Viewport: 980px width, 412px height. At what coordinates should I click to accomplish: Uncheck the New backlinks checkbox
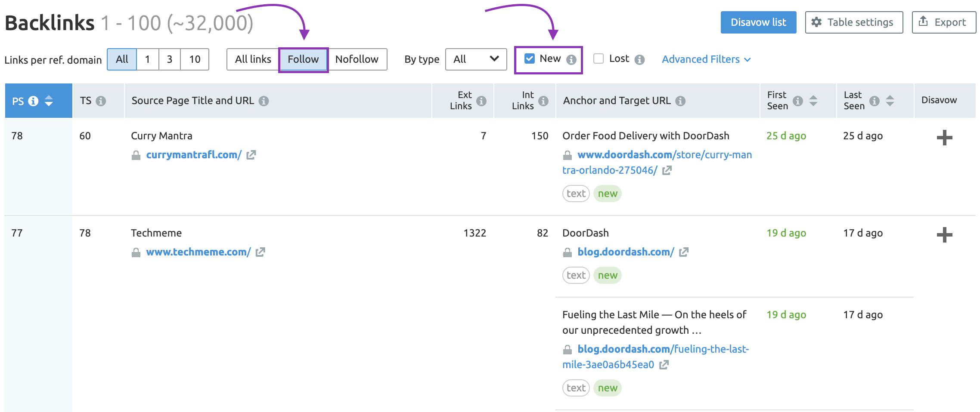(530, 58)
